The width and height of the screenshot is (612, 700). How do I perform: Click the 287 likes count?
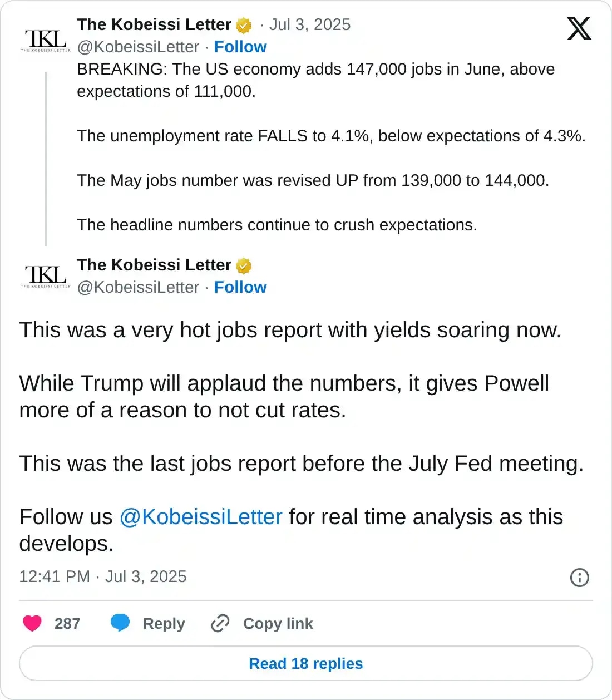(67, 623)
